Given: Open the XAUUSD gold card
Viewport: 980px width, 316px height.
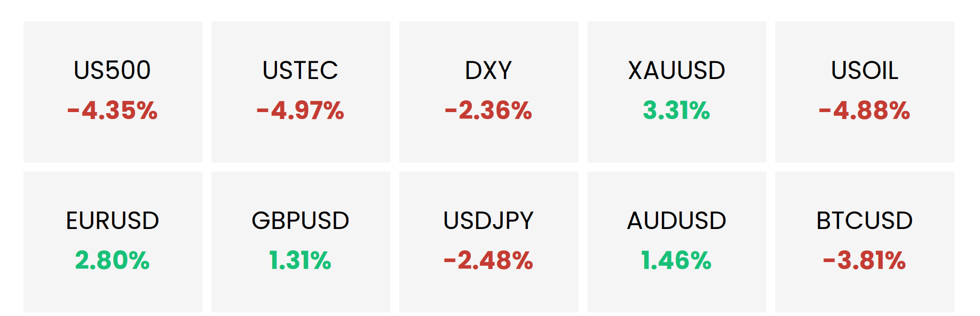Looking at the screenshot, I should (677, 92).
